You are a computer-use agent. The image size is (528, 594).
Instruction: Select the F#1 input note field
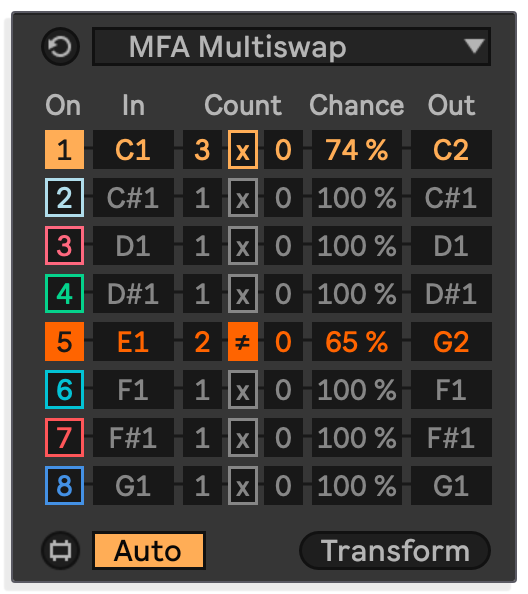click(133, 438)
